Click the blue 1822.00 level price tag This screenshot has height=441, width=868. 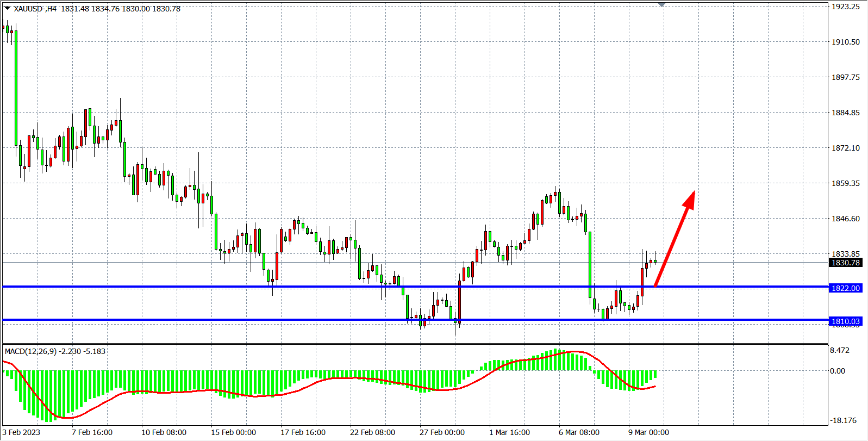(x=846, y=288)
